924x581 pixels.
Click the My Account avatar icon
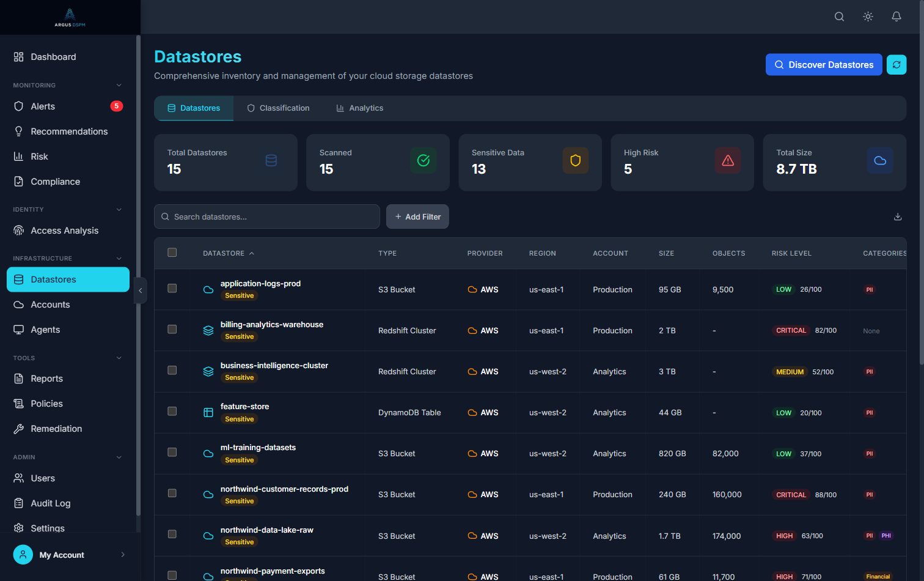(x=23, y=555)
